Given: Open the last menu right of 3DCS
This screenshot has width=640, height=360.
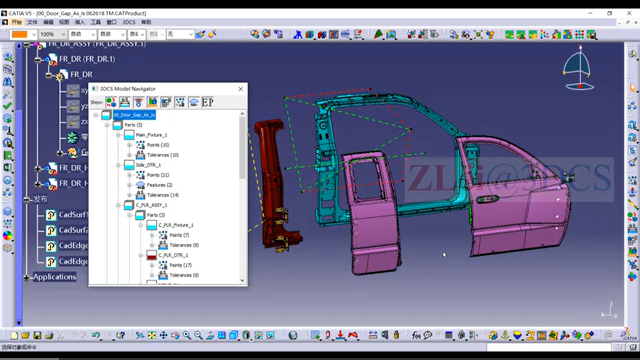Looking at the screenshot, I should pos(146,22).
